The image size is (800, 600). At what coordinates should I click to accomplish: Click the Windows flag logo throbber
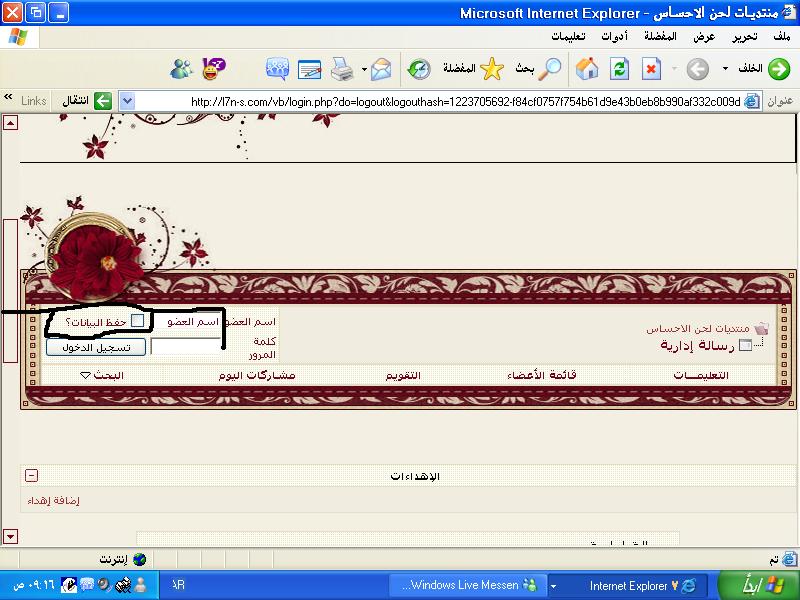pos(18,37)
